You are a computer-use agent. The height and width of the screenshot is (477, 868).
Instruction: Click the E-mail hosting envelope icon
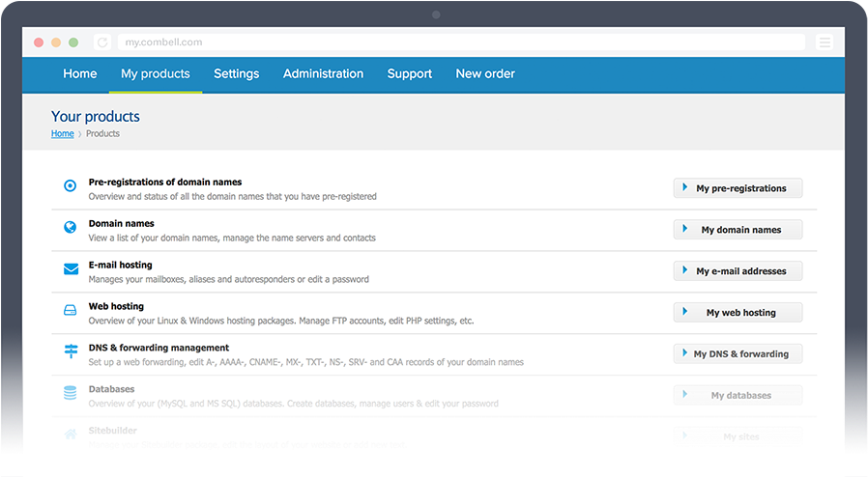point(71,269)
